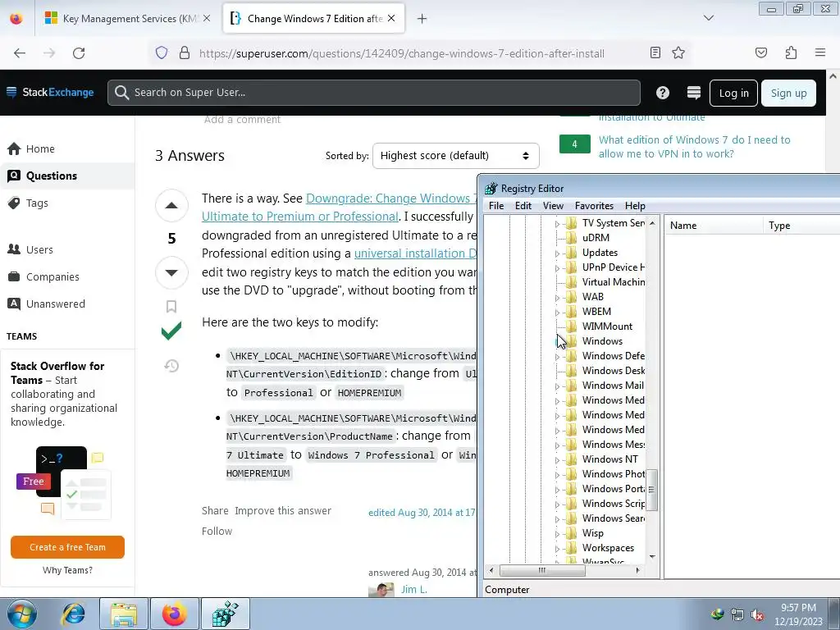Click the Registry tree horizontal scrollbar thumb
The image size is (840, 630).
541,571
